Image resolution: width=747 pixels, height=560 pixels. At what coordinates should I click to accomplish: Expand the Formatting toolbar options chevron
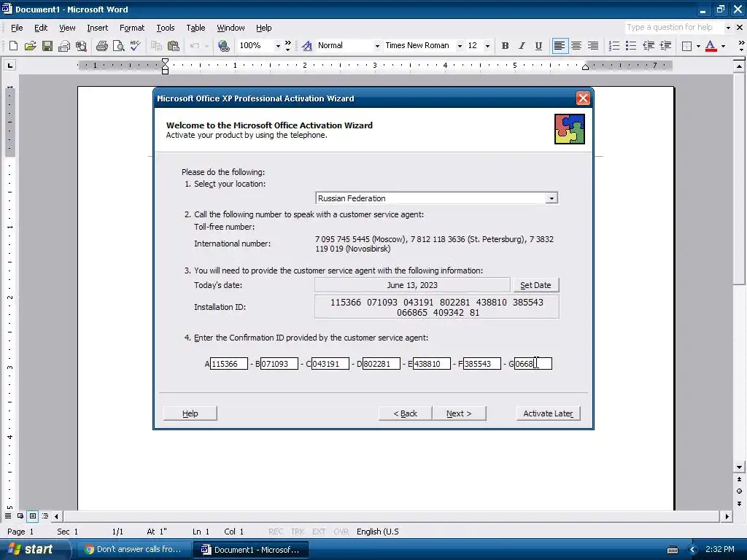coord(741,46)
